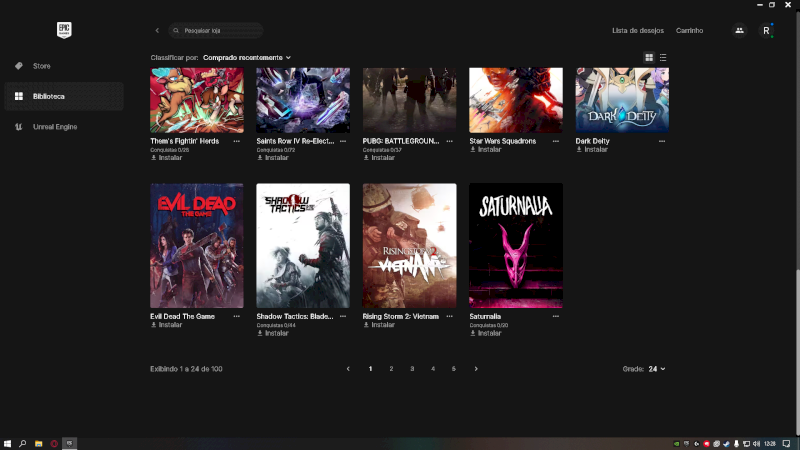Screen dimensions: 800x450
Task: Install PUBG: BATTLEGROUNDS
Action: point(379,158)
